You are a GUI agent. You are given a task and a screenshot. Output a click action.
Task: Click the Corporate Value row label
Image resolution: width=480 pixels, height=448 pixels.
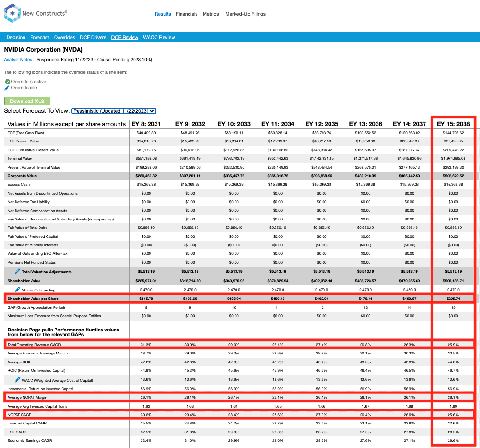[x=22, y=176]
